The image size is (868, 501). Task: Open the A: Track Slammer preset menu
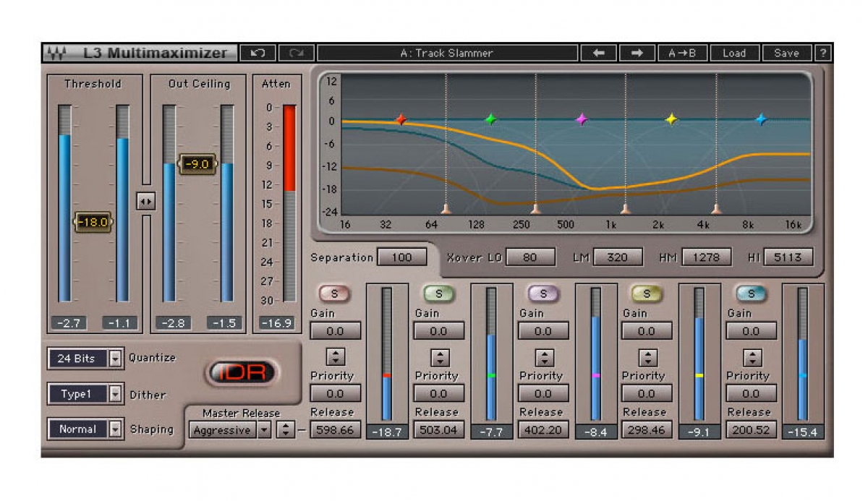click(447, 53)
